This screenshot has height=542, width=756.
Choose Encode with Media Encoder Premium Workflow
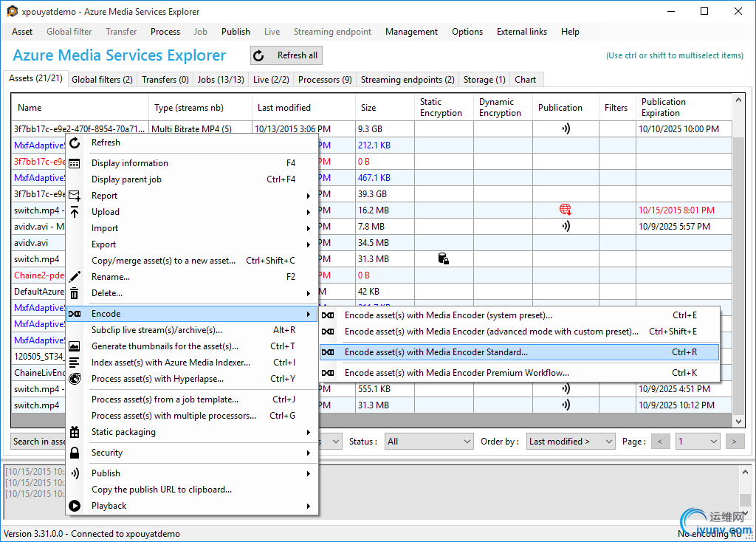(519, 373)
